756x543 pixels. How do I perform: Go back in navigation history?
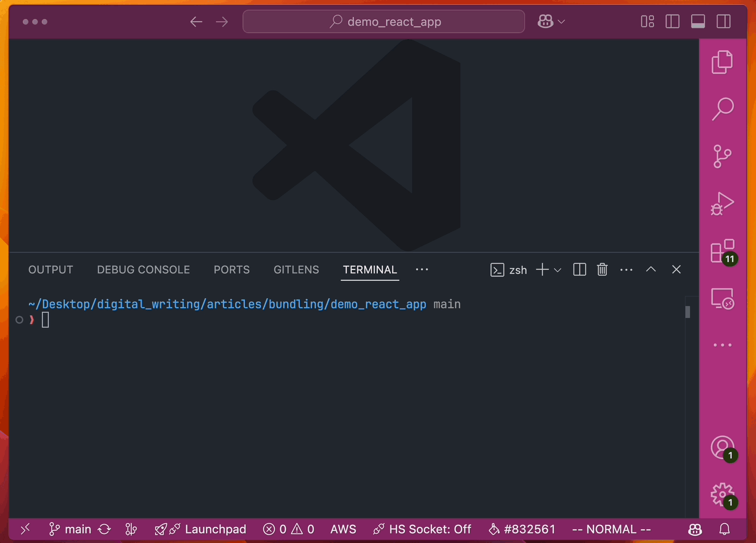click(196, 22)
